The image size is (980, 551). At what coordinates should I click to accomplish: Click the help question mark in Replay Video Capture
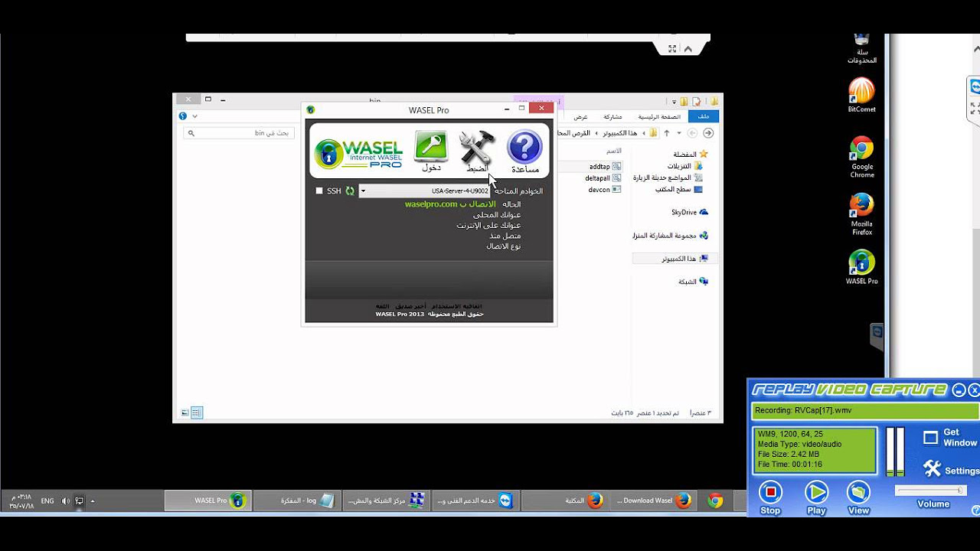tap(975, 510)
